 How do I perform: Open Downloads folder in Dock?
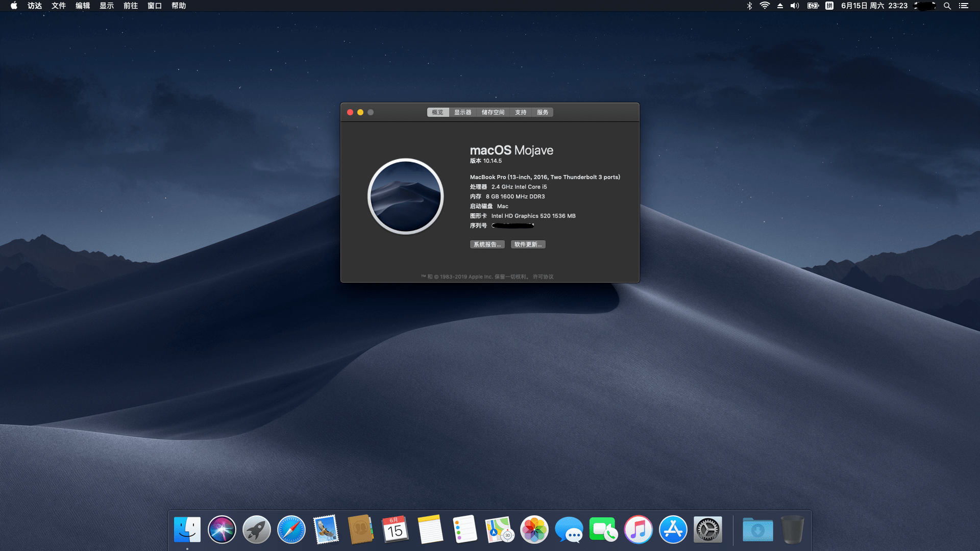pos(757,530)
